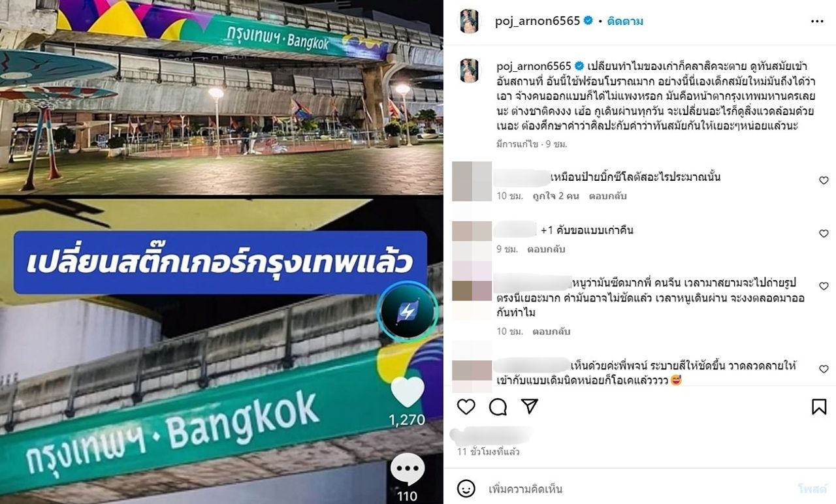Click the lightning bolt circle icon on the image

coord(408,311)
